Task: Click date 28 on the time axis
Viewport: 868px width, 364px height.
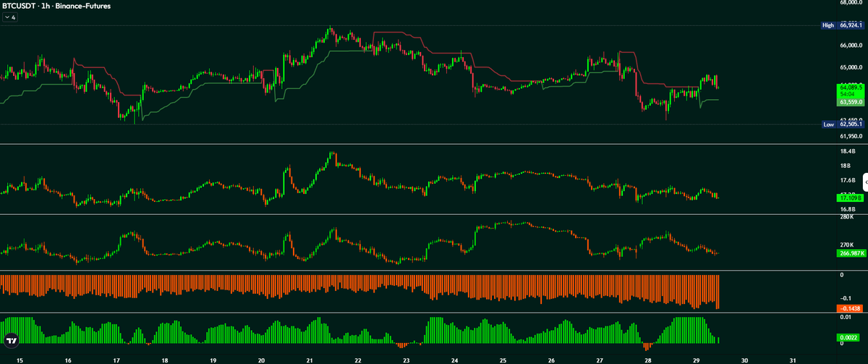Action: [648, 359]
